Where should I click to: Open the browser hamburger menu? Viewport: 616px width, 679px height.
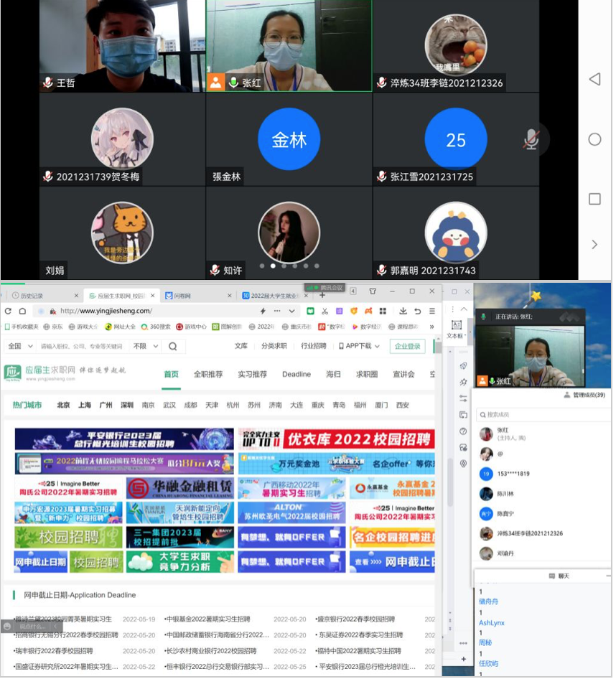point(431,311)
